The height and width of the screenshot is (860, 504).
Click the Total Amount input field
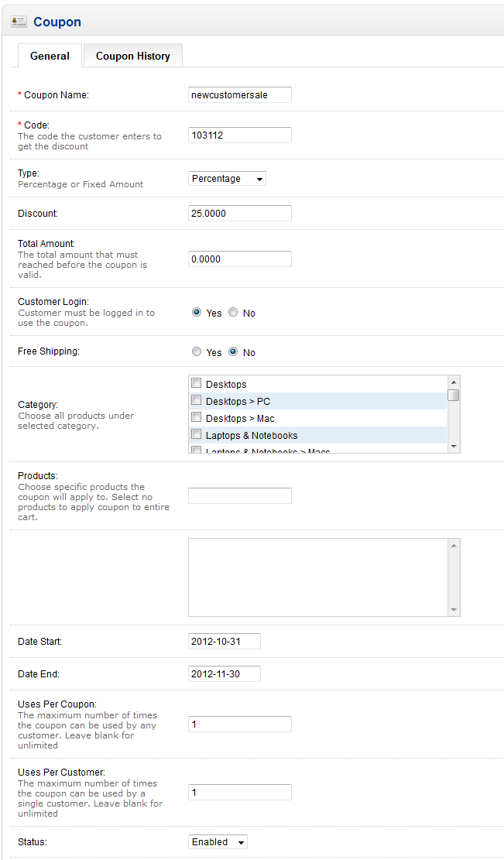[240, 259]
